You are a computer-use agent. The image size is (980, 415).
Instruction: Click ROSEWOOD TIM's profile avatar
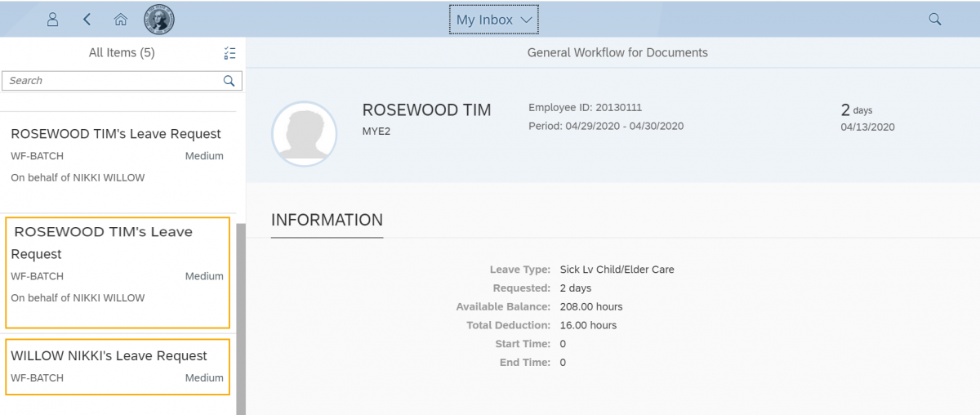coord(304,134)
